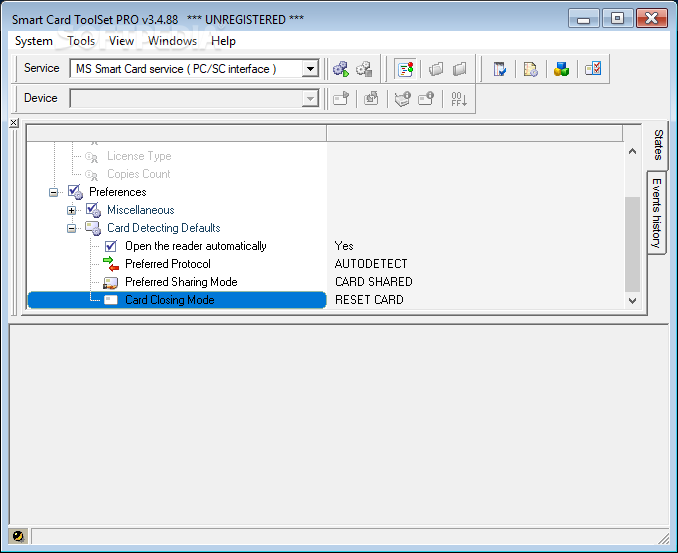The height and width of the screenshot is (553, 678).
Task: Click the Miscellaneous node icon
Action: [x=93, y=210]
